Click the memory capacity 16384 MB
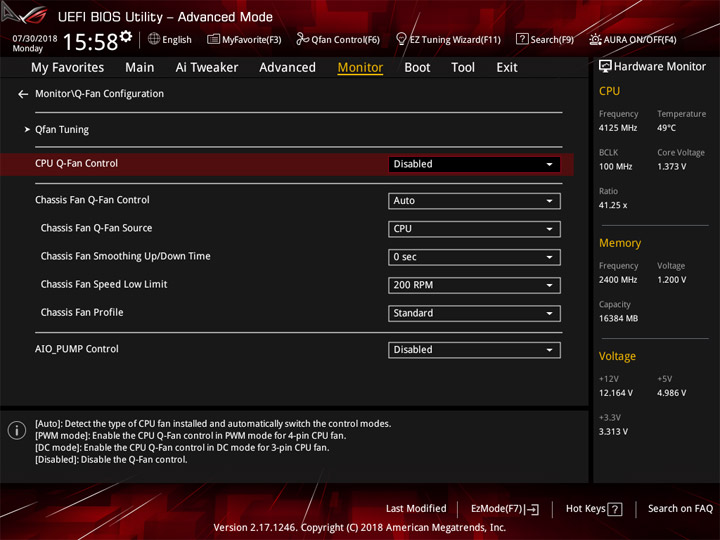 [618, 319]
